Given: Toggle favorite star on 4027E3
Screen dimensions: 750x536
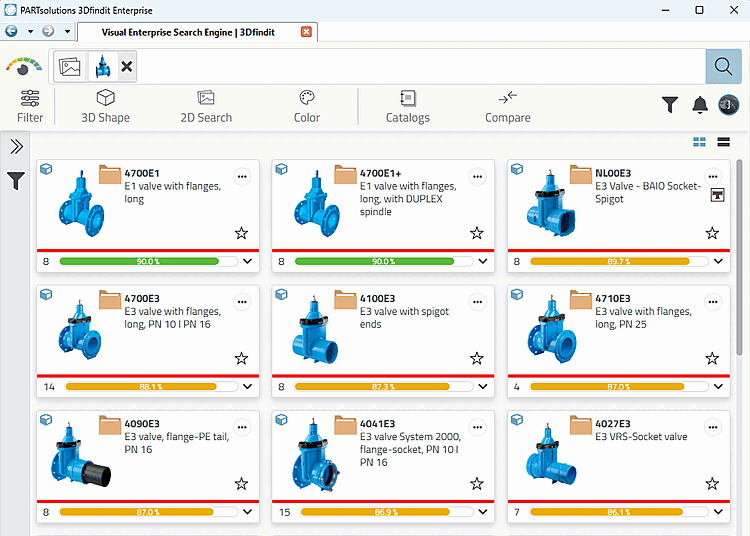Looking at the screenshot, I should point(712,484).
